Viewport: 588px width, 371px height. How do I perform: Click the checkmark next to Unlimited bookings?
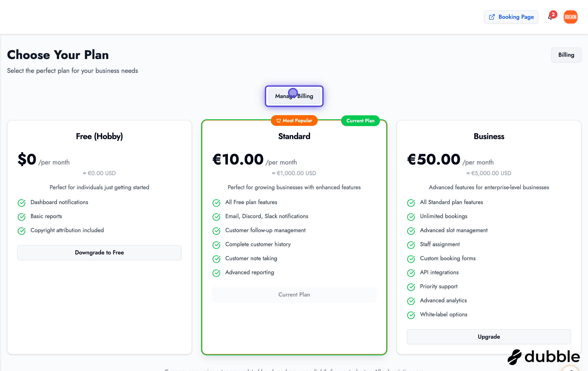(x=411, y=217)
